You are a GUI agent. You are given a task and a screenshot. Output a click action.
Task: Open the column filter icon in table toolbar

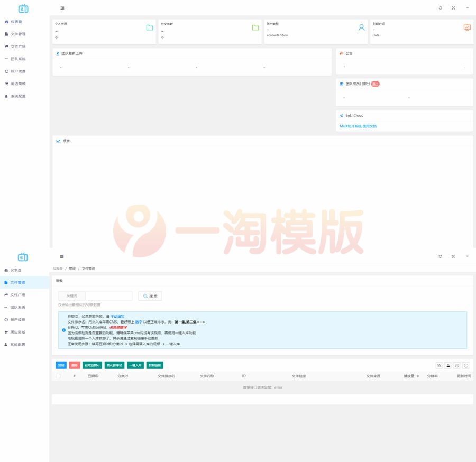click(440, 366)
